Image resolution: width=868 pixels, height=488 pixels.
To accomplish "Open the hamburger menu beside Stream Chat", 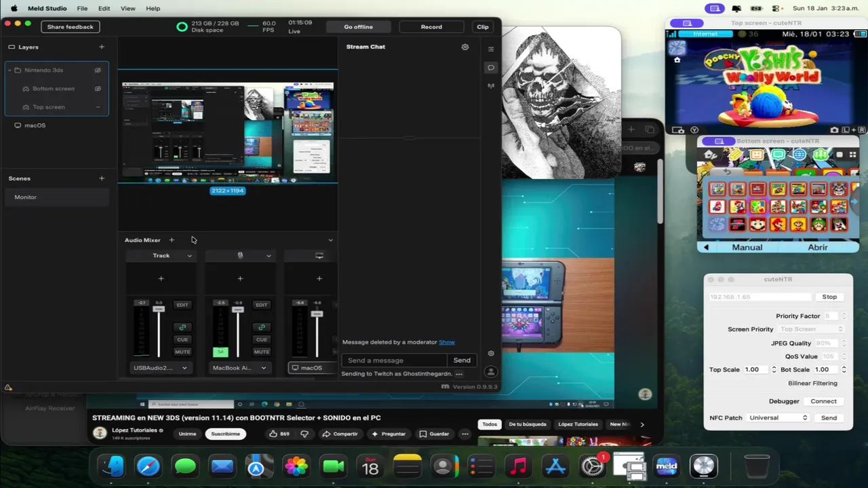I will 491,49.
